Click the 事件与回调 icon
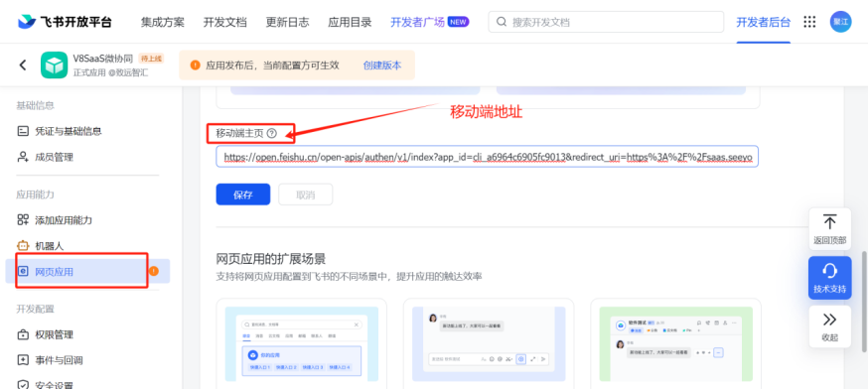Screen dimensions: 868x389 23,360
